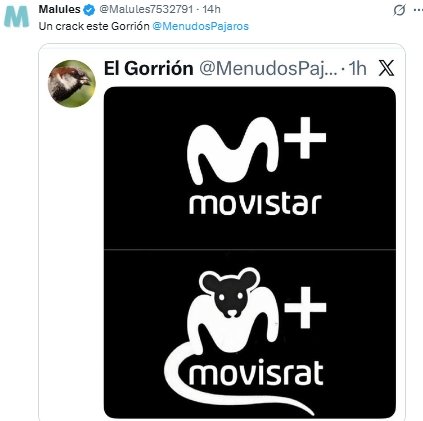Visit the @Malules7532791 handle

(146, 9)
